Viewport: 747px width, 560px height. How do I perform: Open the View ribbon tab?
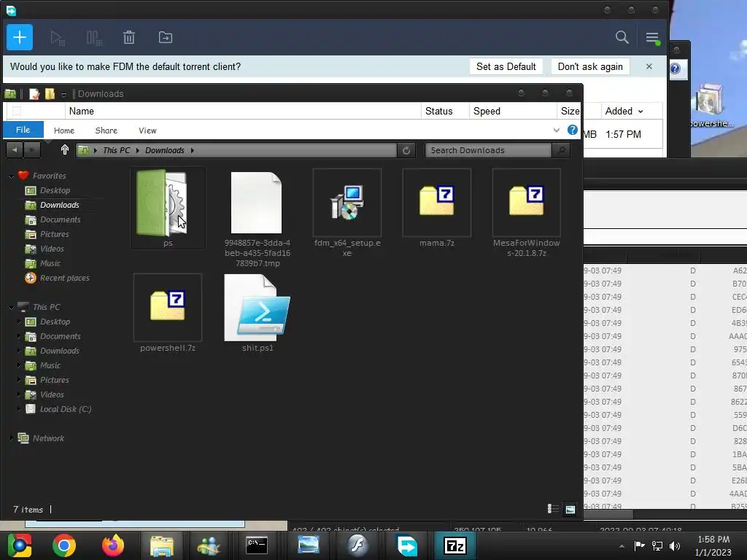pyautogui.click(x=147, y=131)
